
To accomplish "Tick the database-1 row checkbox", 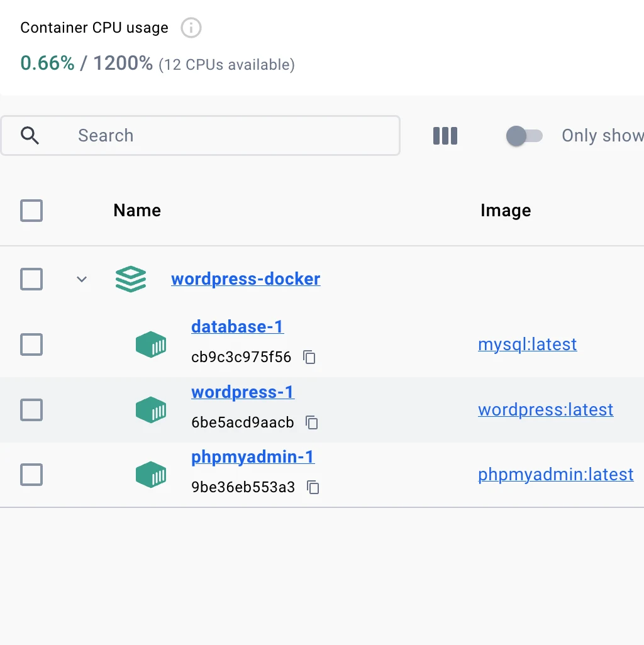I will (31, 345).
